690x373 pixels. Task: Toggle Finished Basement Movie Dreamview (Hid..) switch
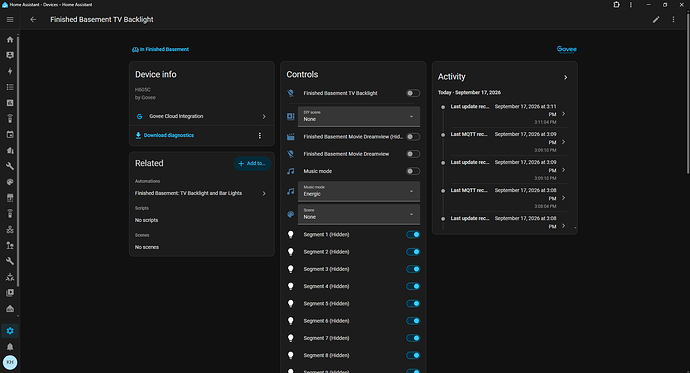pyautogui.click(x=413, y=137)
